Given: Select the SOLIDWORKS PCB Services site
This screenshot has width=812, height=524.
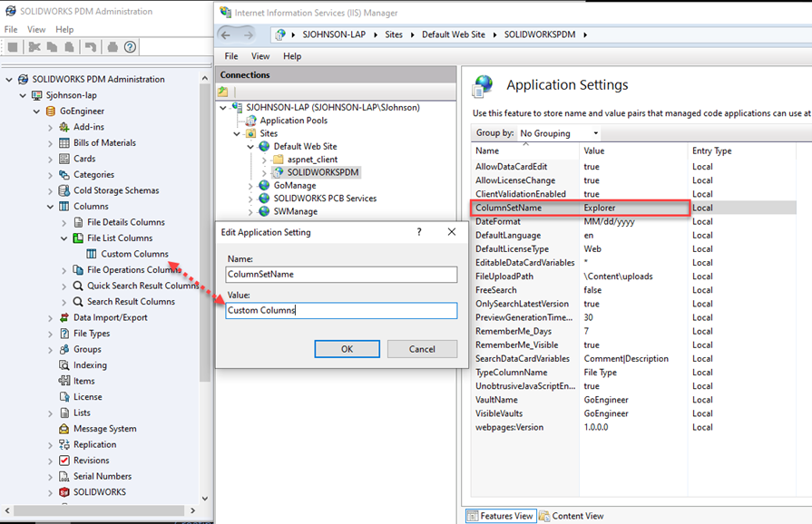Looking at the screenshot, I should tap(325, 199).
